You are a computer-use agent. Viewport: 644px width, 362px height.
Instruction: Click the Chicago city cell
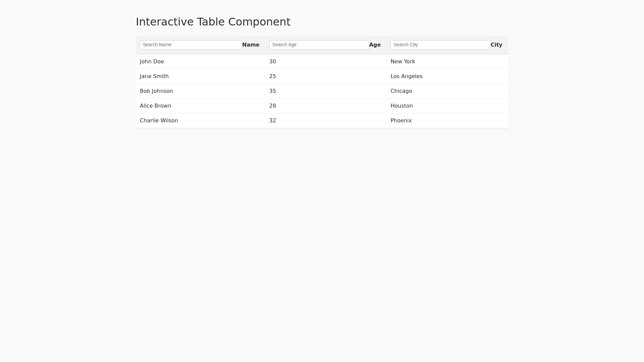tap(401, 91)
